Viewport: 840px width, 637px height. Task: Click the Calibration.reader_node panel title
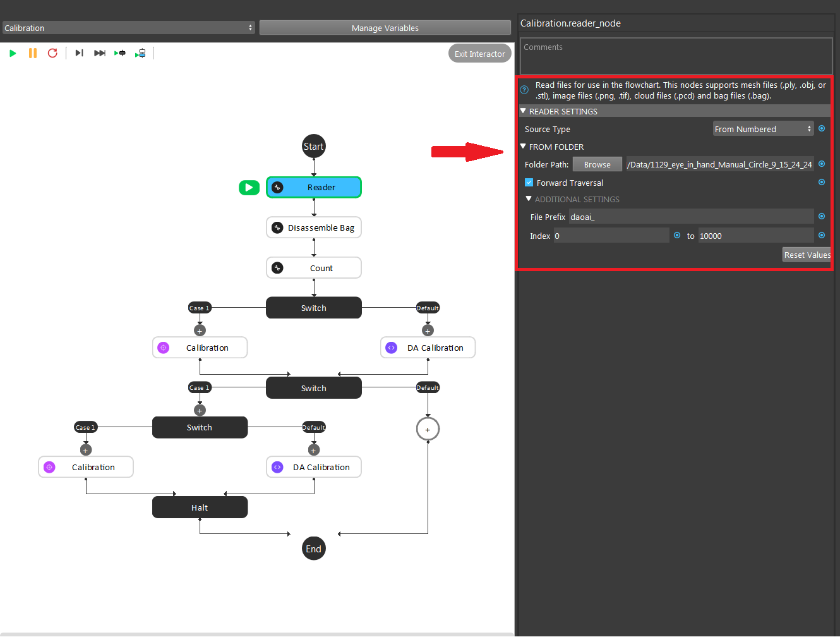(570, 23)
